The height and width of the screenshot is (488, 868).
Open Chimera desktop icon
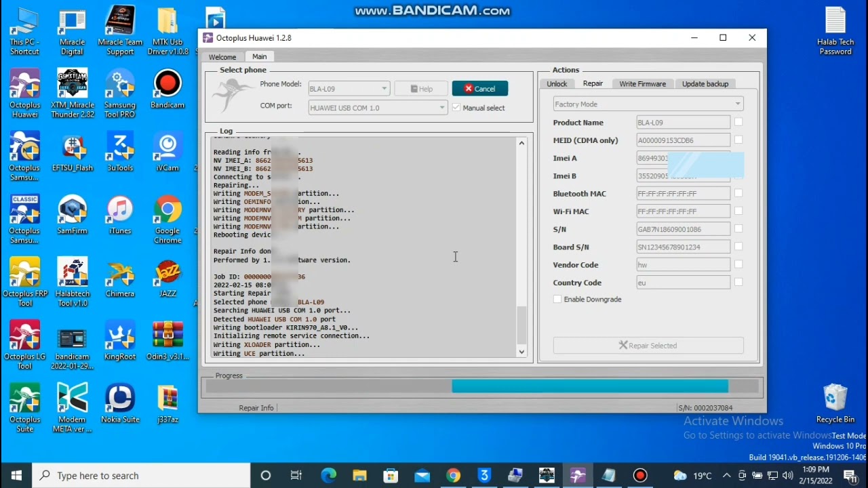pos(120,278)
